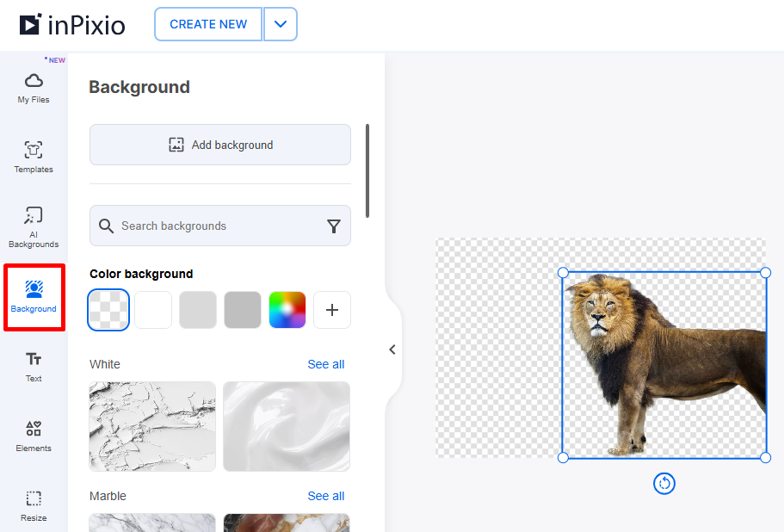Add a custom color with plus button
This screenshot has width=784, height=532.
pyautogui.click(x=331, y=309)
